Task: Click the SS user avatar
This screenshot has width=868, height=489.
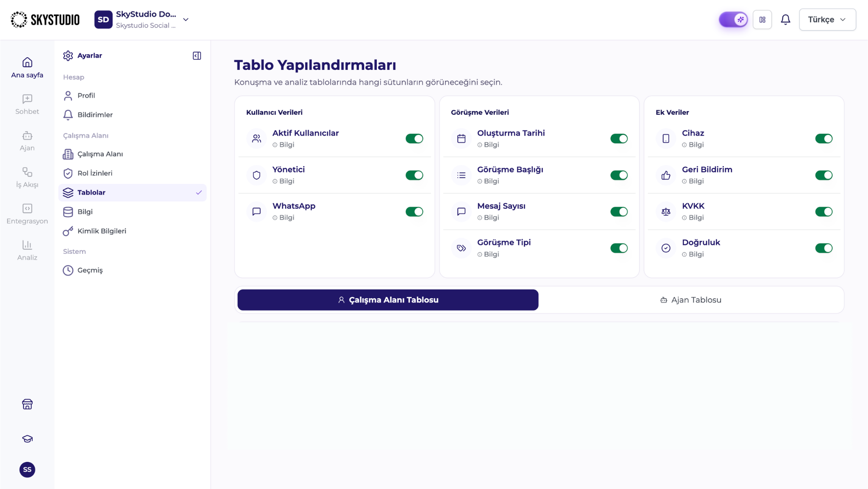Action: tap(27, 470)
